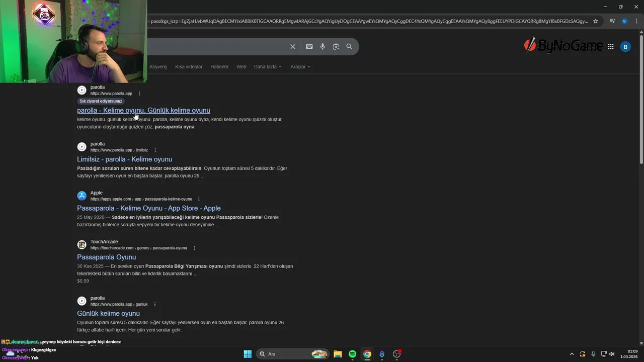Open more options for TouchArcade result
Viewport: 644px width, 362px height.
click(x=194, y=248)
